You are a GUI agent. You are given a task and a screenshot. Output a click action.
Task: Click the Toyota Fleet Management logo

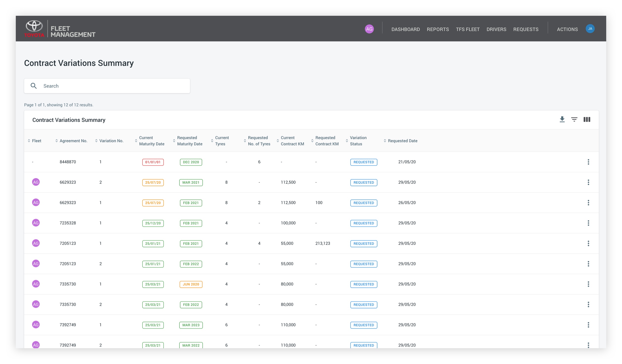(x=60, y=29)
